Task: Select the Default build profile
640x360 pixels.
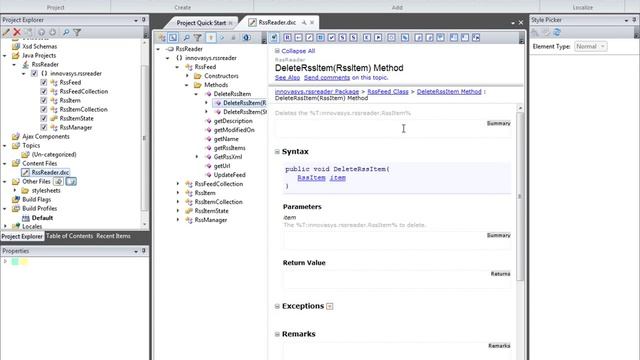Action: click(42, 218)
